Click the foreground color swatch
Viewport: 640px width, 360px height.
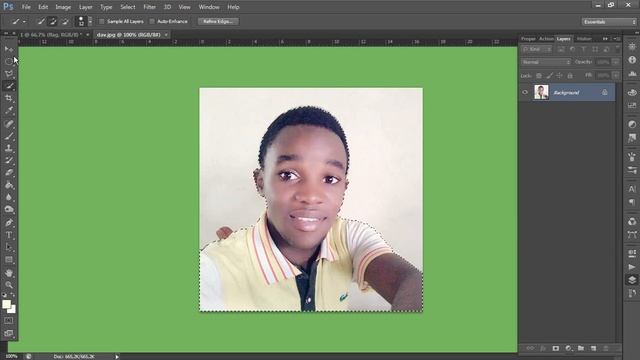tap(6, 304)
